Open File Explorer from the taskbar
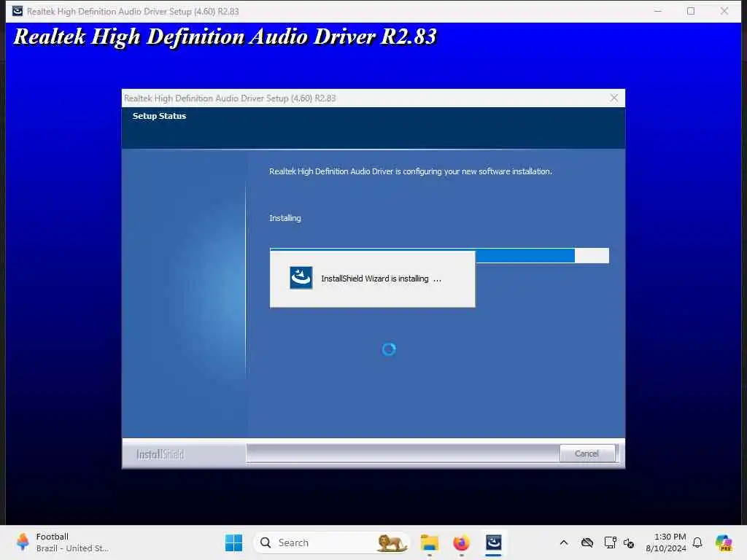 pos(429,542)
